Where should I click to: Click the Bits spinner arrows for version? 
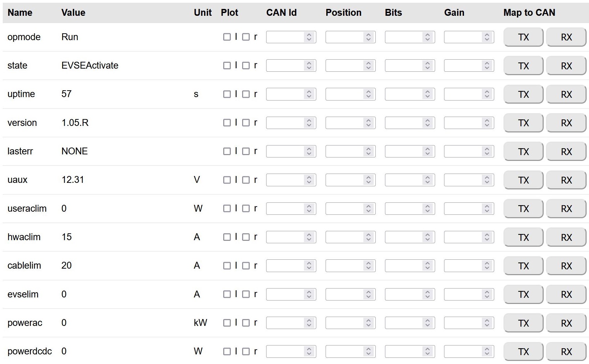tap(428, 123)
